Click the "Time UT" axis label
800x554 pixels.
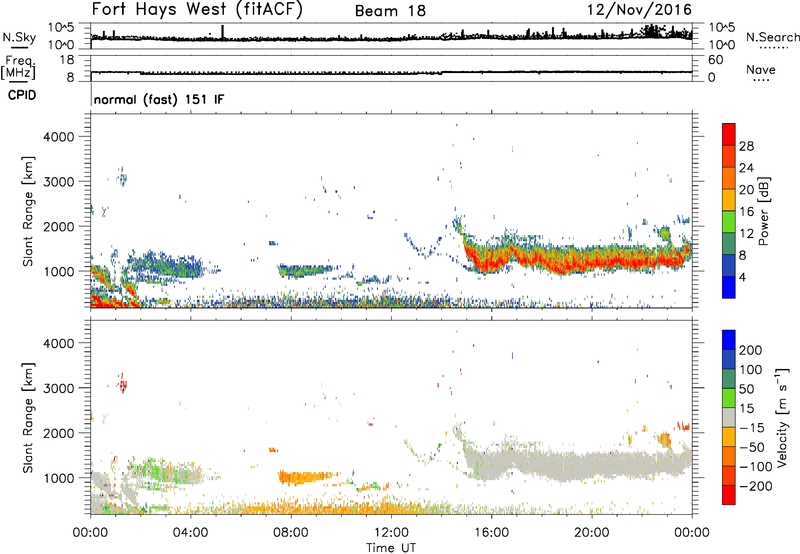click(391, 548)
